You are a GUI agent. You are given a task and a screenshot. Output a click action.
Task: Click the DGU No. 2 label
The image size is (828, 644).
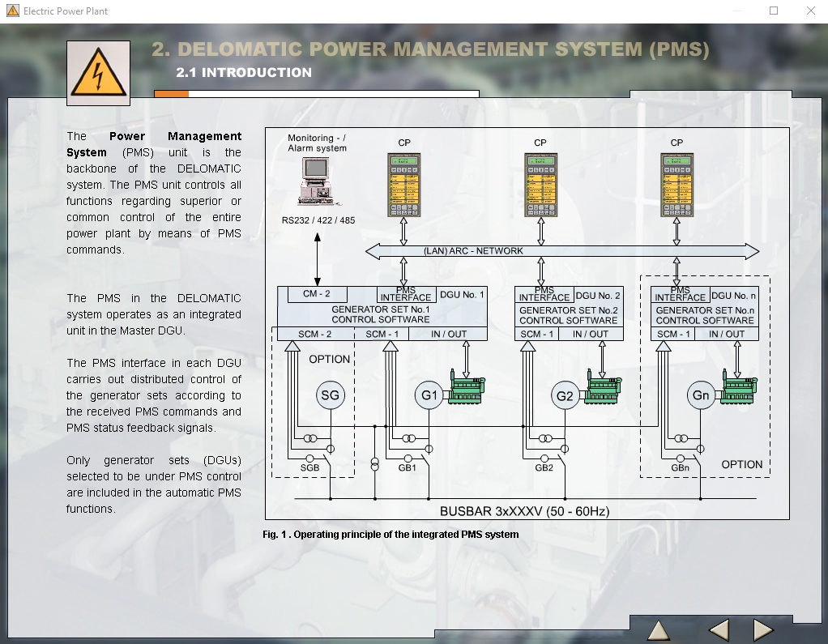point(598,296)
